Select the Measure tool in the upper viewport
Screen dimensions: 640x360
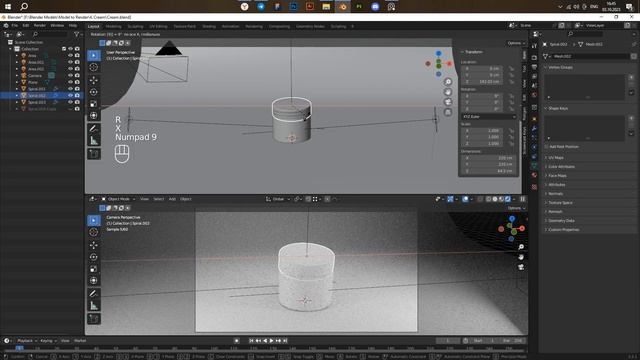point(94,141)
